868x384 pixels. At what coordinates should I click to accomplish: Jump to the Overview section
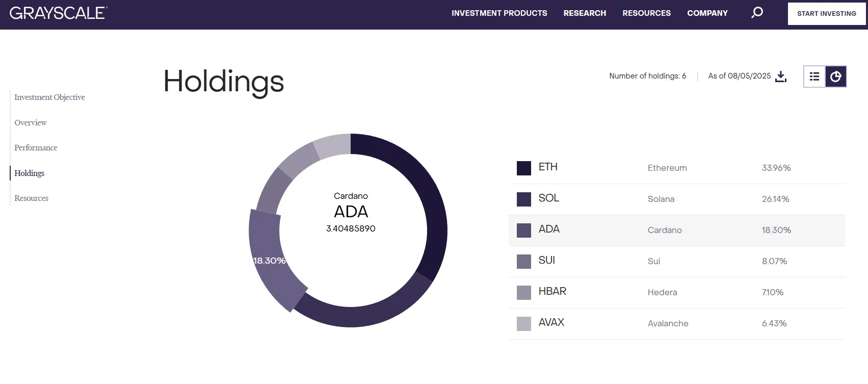pyautogui.click(x=31, y=123)
